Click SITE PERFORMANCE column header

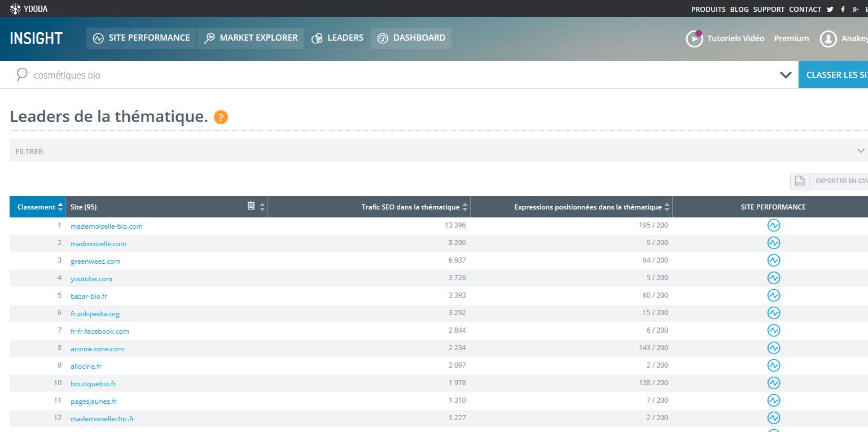coord(773,207)
